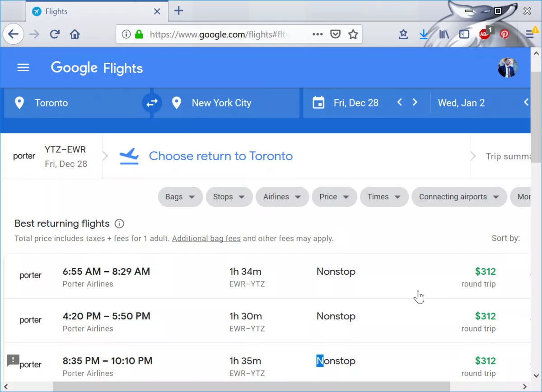Select the 4:20 PM – 5:50 PM flight
The width and height of the screenshot is (542, 392).
[x=267, y=321]
